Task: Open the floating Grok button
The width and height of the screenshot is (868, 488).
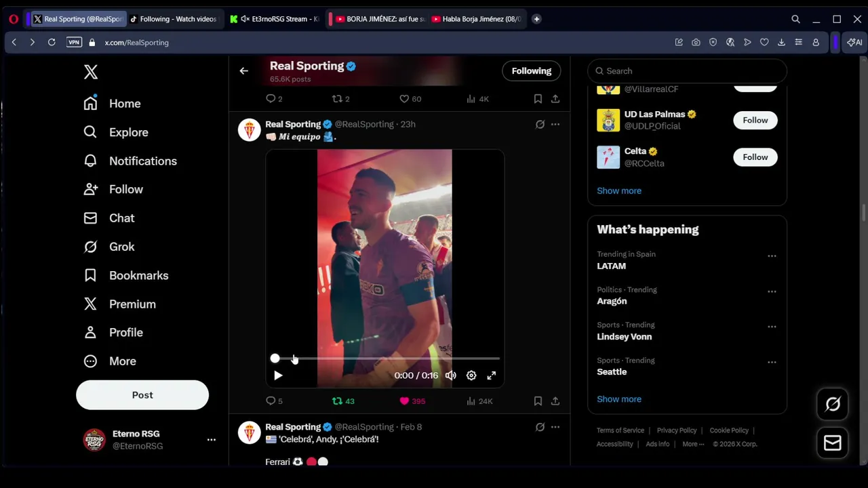Action: [833, 405]
